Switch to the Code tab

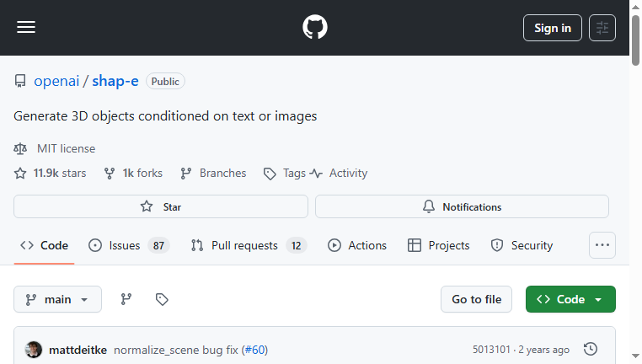coord(44,245)
